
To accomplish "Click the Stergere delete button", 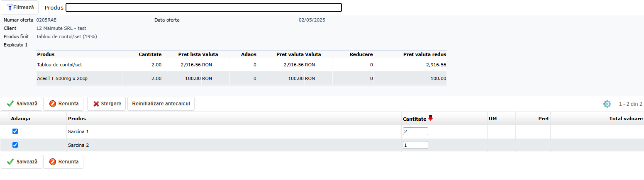I will [x=107, y=104].
